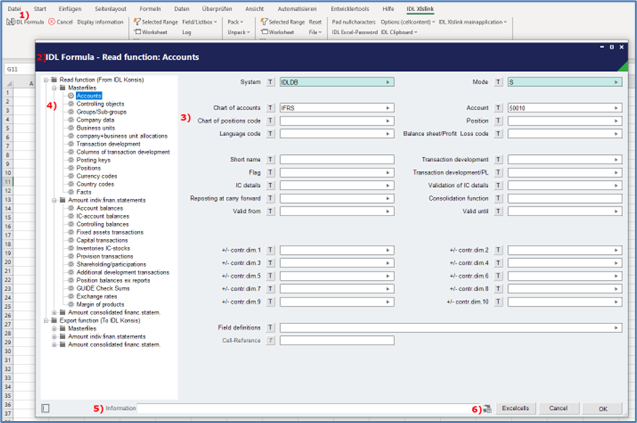637x423 pixels.
Task: Open the Formeln ribbon tab
Action: (150, 9)
